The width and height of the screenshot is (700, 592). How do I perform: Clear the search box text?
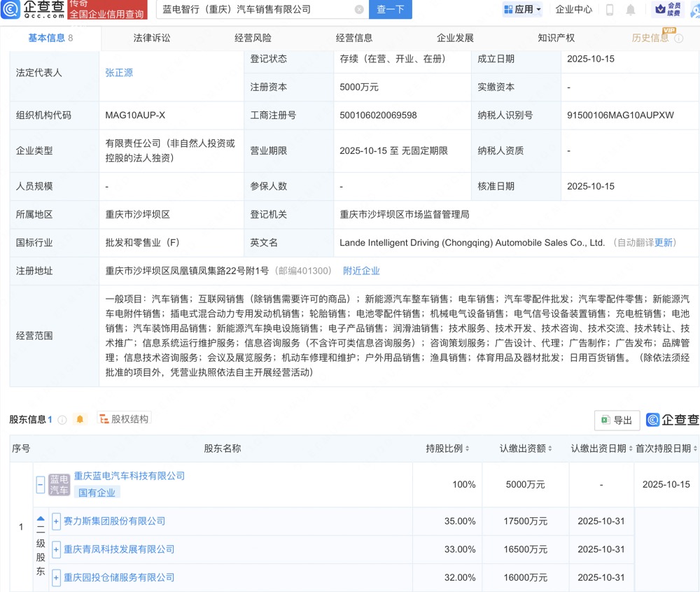click(x=359, y=10)
